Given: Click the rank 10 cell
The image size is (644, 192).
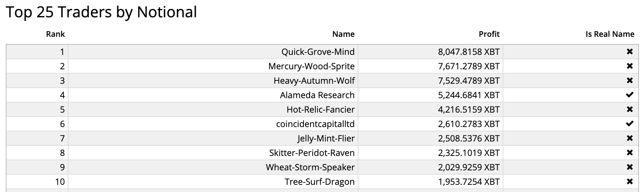Looking at the screenshot, I should click(x=37, y=182).
